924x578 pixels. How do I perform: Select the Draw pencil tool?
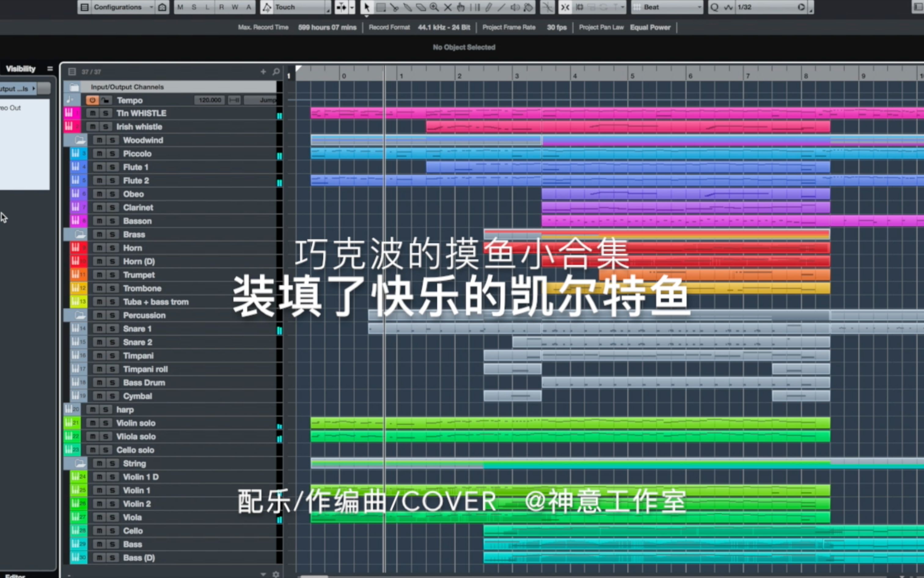click(488, 7)
